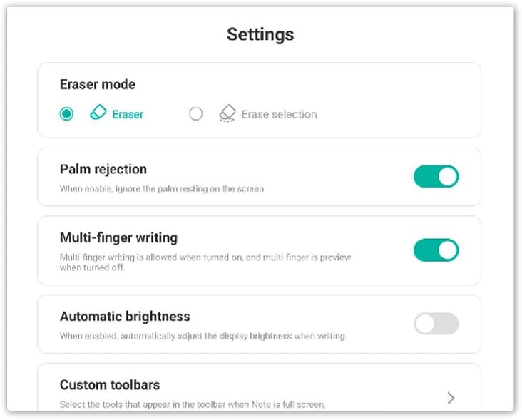Click the Multi-finger writing heading
The height and width of the screenshot is (420, 522).
click(x=118, y=238)
